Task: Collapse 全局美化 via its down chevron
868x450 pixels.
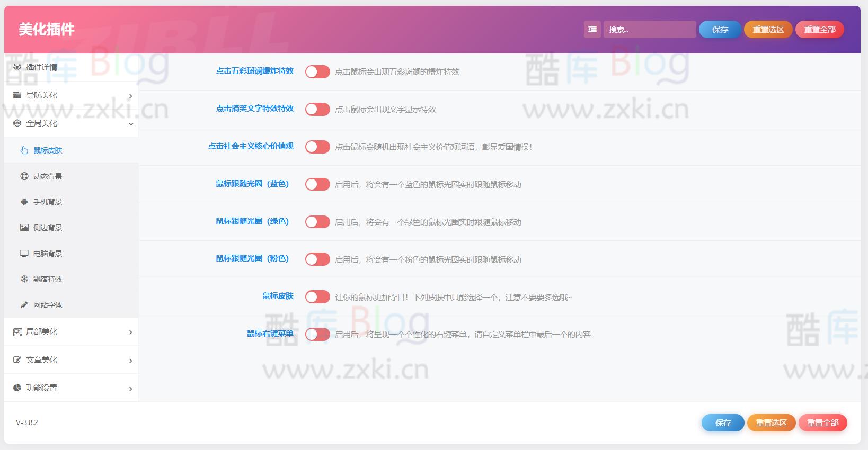Action: [x=130, y=124]
